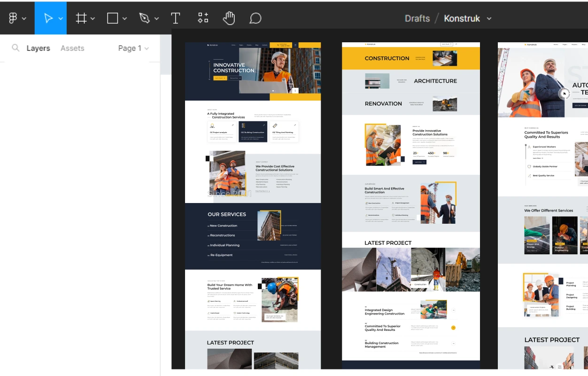Select the Text tool
The width and height of the screenshot is (588, 376).
176,18
